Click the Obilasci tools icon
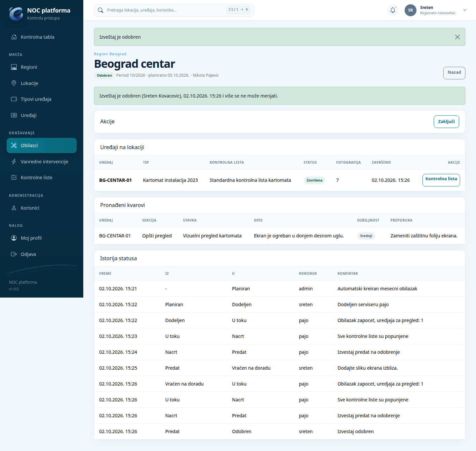This screenshot has height=451, width=476. pyautogui.click(x=14, y=145)
